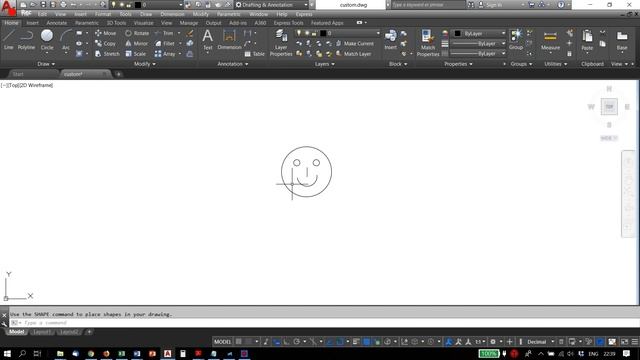Open Layer Properties manager
This screenshot has width=640, height=360.
pos(281,42)
